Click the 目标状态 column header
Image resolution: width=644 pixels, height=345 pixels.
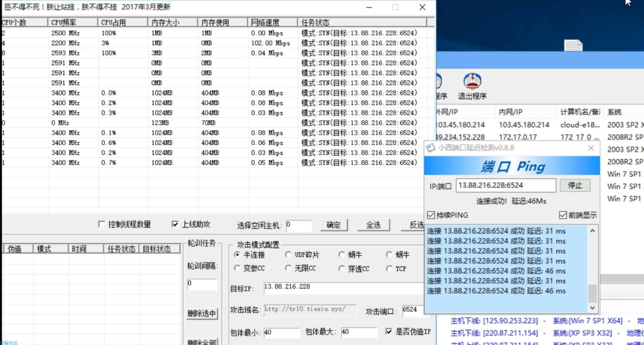click(160, 249)
